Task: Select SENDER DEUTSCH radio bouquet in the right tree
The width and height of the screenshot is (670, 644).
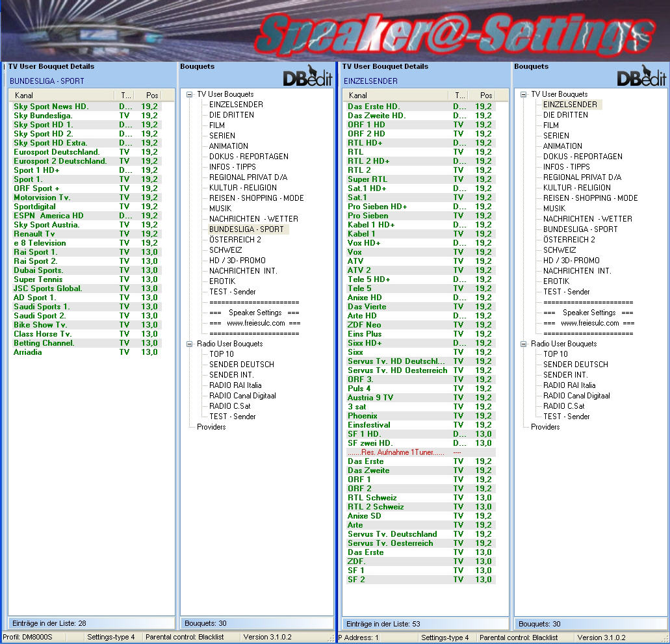Action: point(576,365)
